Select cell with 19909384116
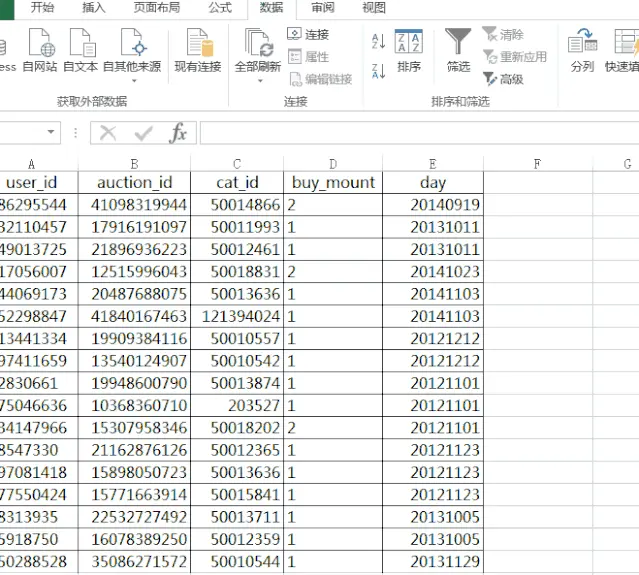This screenshot has width=639, height=575. [x=134, y=339]
